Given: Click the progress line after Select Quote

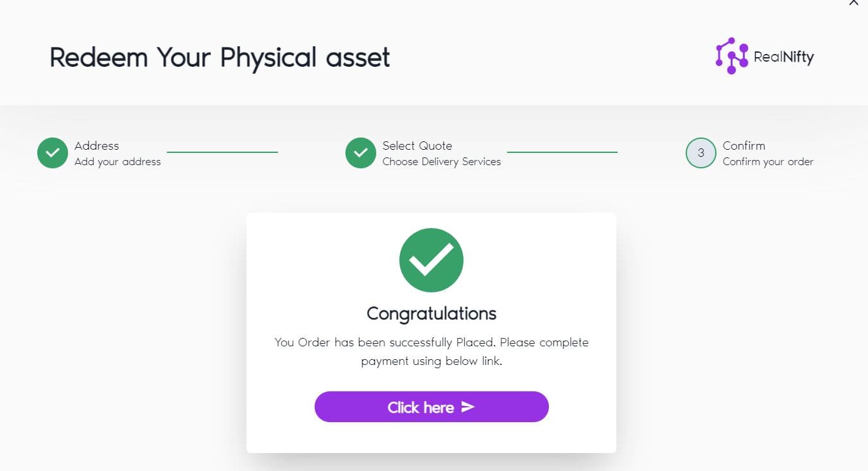Looking at the screenshot, I should (x=562, y=152).
